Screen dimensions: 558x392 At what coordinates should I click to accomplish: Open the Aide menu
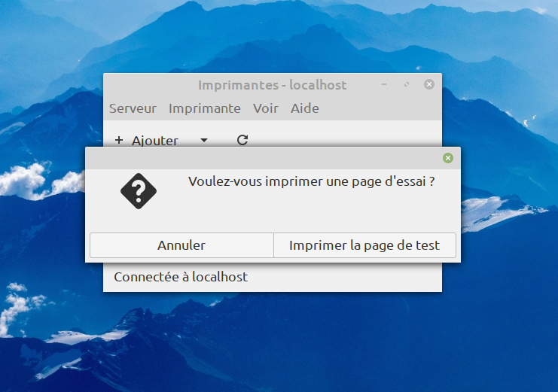(304, 108)
